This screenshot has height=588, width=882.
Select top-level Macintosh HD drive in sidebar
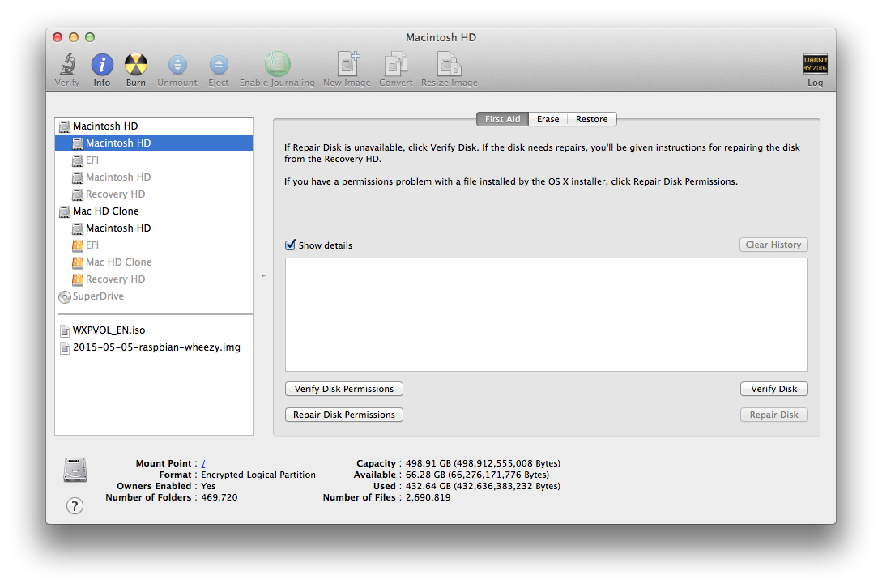(154, 126)
